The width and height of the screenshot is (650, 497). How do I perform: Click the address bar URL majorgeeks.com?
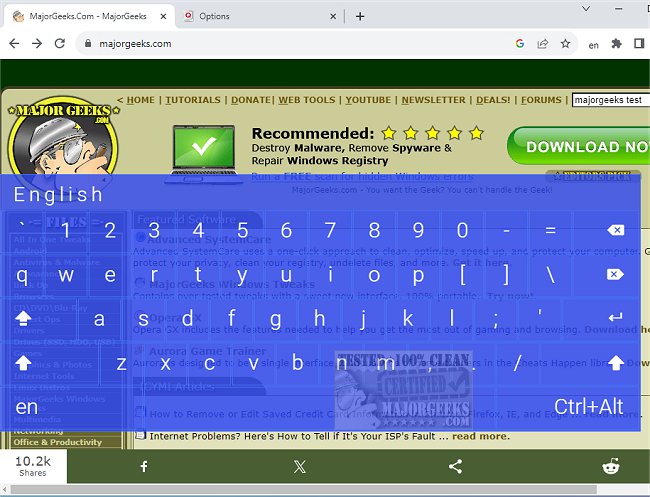click(x=135, y=44)
